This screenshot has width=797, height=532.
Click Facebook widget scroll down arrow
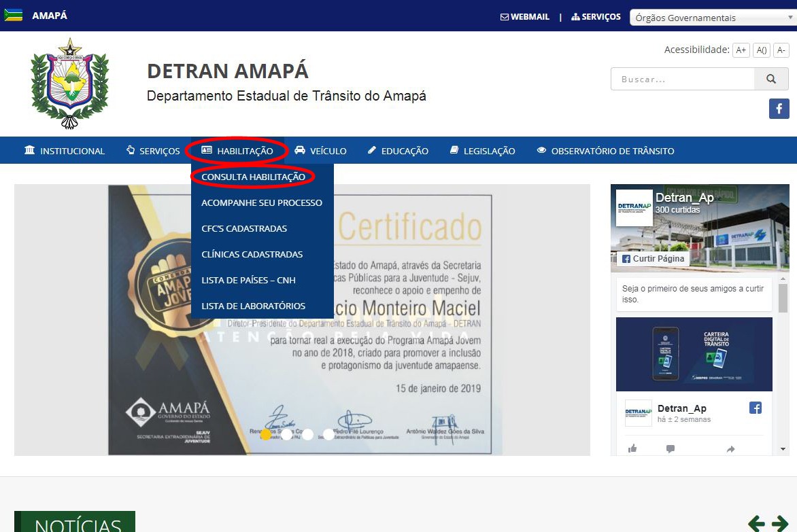783,449
